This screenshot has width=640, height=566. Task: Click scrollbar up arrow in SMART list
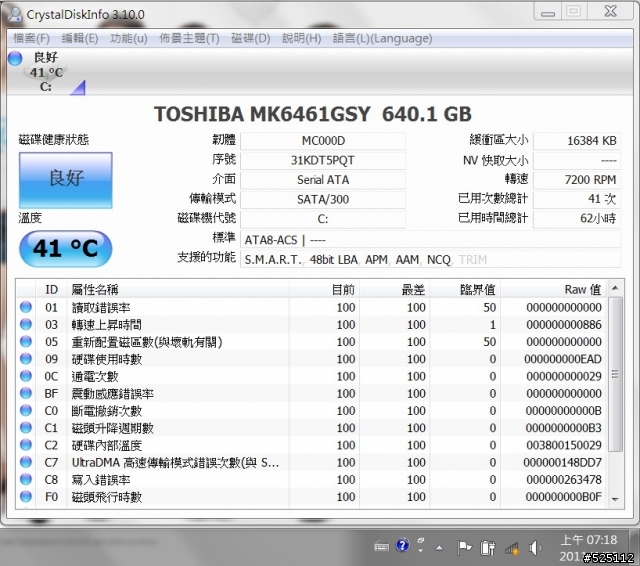[x=615, y=289]
